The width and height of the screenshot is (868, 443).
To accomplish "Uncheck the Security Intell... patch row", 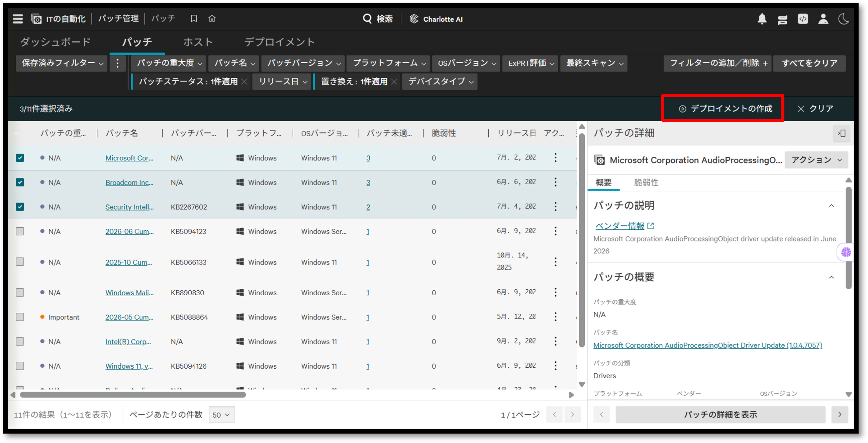I will click(20, 207).
